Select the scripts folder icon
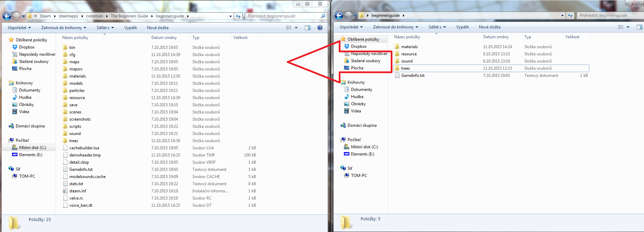The image size is (644, 232). (x=65, y=126)
